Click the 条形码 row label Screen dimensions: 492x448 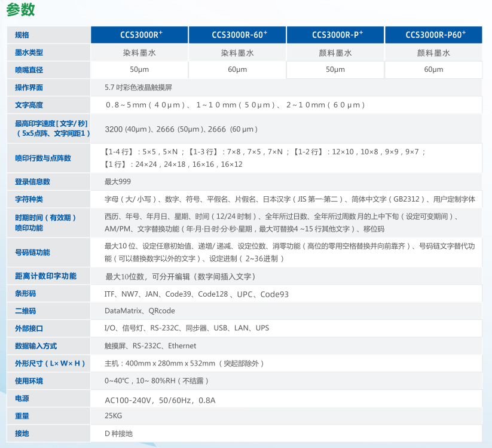26,294
